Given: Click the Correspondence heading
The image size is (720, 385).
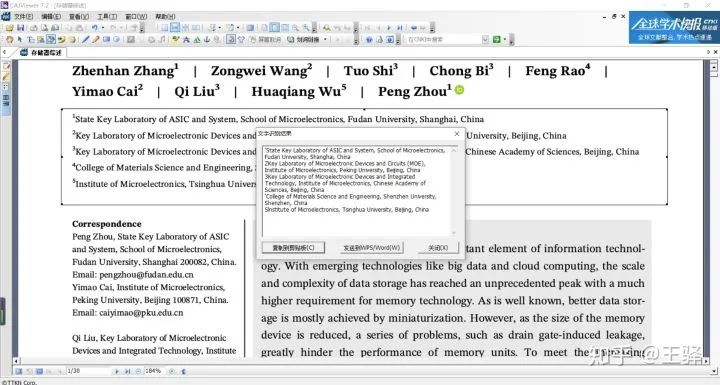Looking at the screenshot, I should click(107, 224).
